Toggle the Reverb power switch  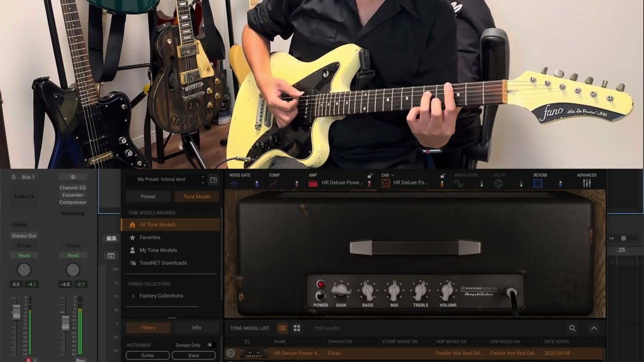coord(560,184)
